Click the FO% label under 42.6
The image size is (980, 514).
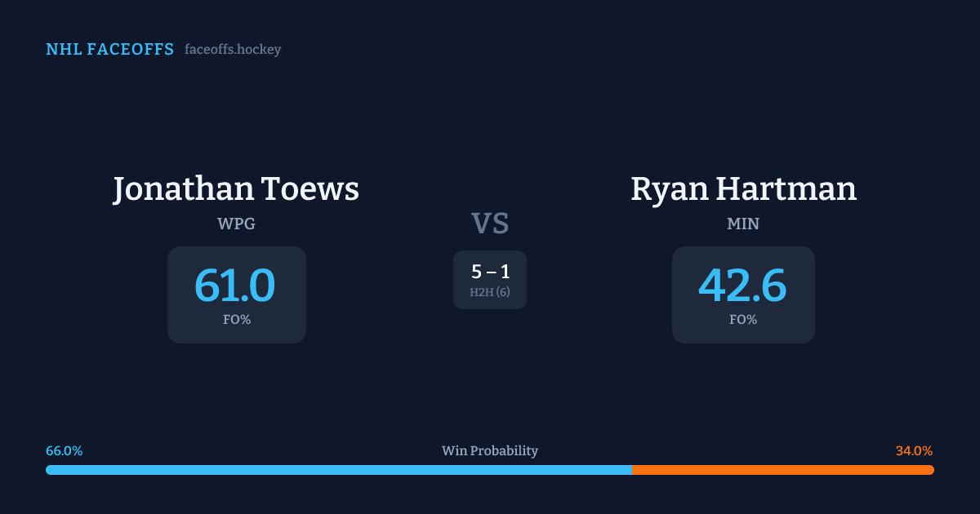point(743,320)
